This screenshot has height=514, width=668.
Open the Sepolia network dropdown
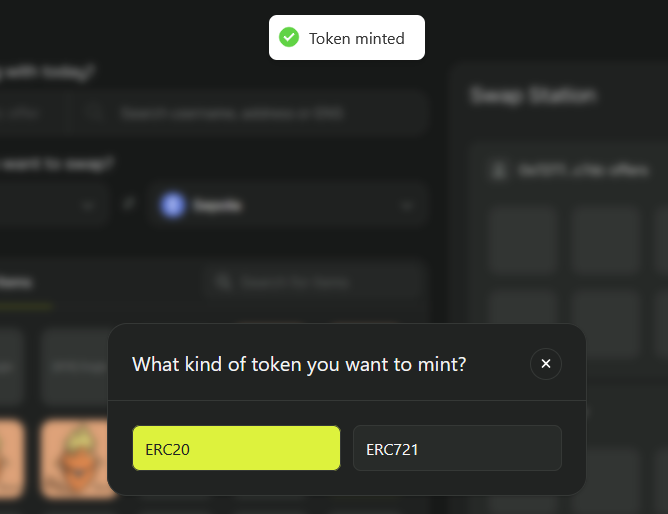click(288, 206)
